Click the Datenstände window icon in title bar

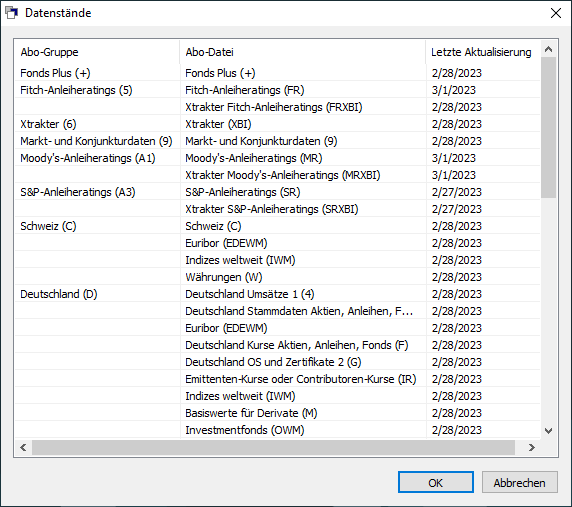point(11,13)
